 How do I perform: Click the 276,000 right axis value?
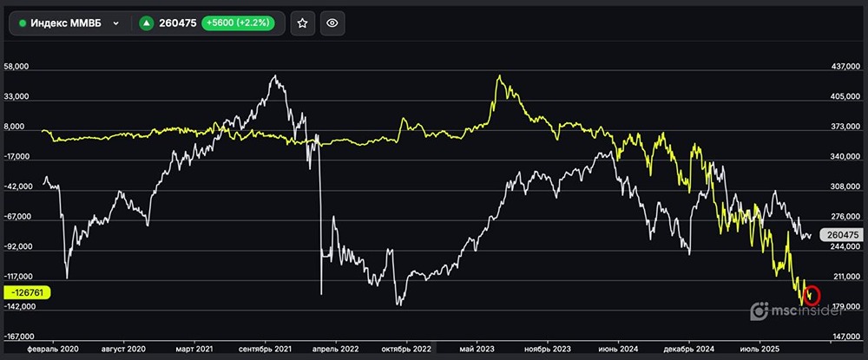(x=847, y=217)
